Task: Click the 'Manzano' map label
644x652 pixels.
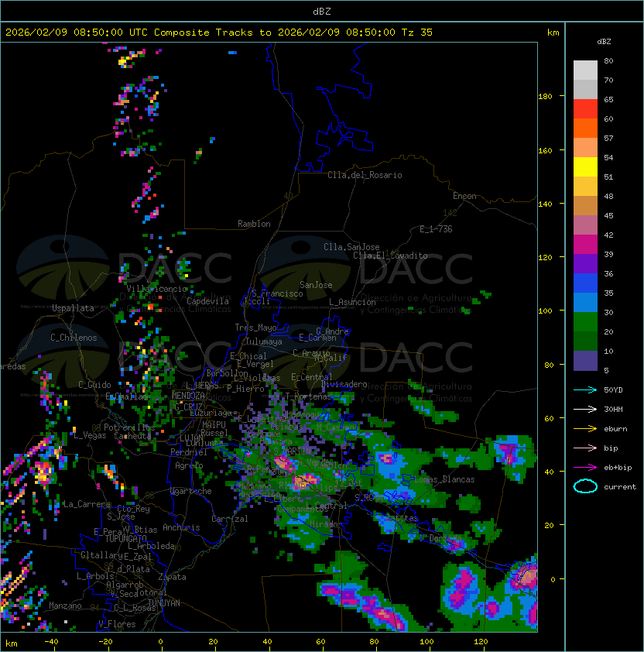Action: tap(65, 606)
